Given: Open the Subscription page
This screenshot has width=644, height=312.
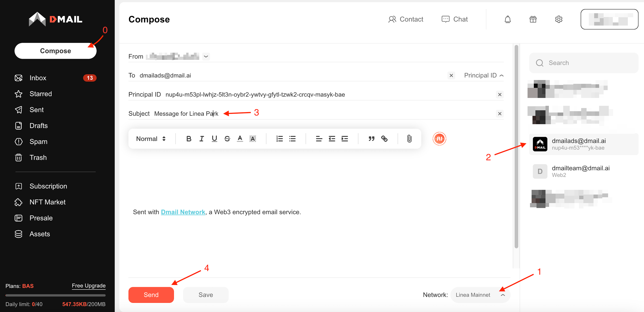Looking at the screenshot, I should pos(41,186).
